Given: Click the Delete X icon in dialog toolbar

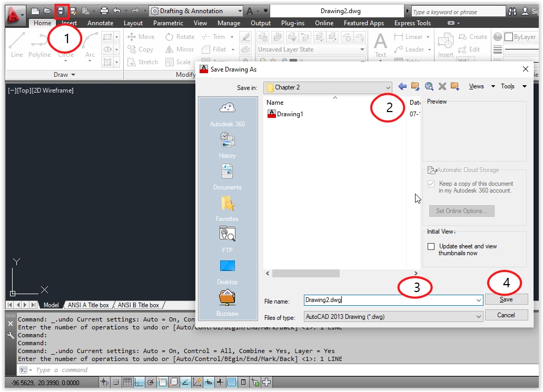Looking at the screenshot, I should click(x=442, y=86).
